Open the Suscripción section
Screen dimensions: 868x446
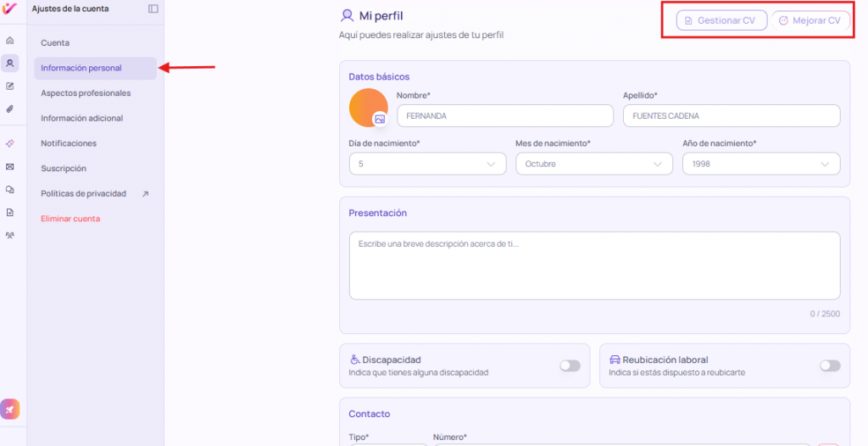click(x=64, y=169)
